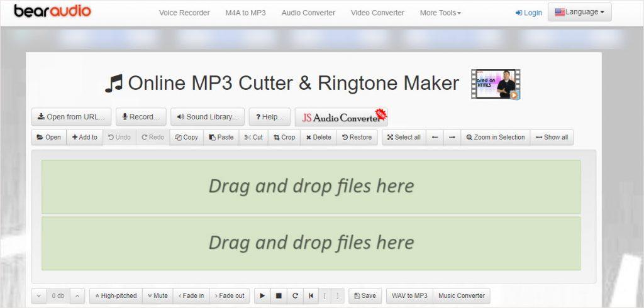Crop audio to selection

click(x=284, y=137)
